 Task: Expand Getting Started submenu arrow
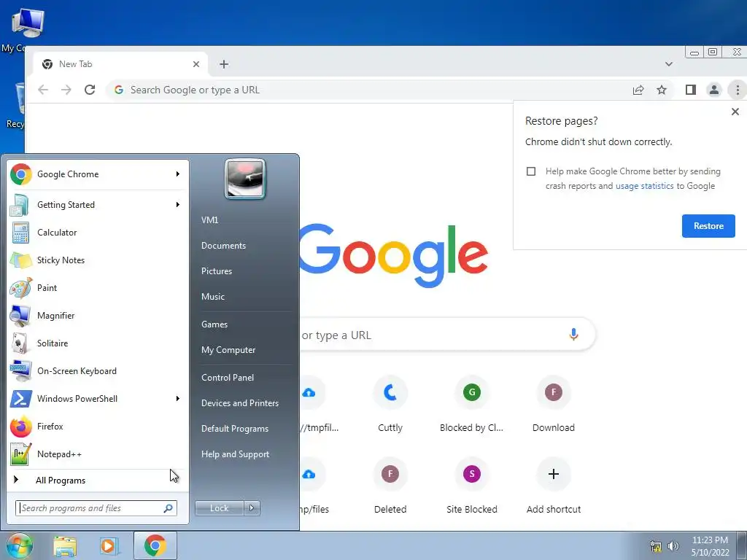tap(178, 205)
